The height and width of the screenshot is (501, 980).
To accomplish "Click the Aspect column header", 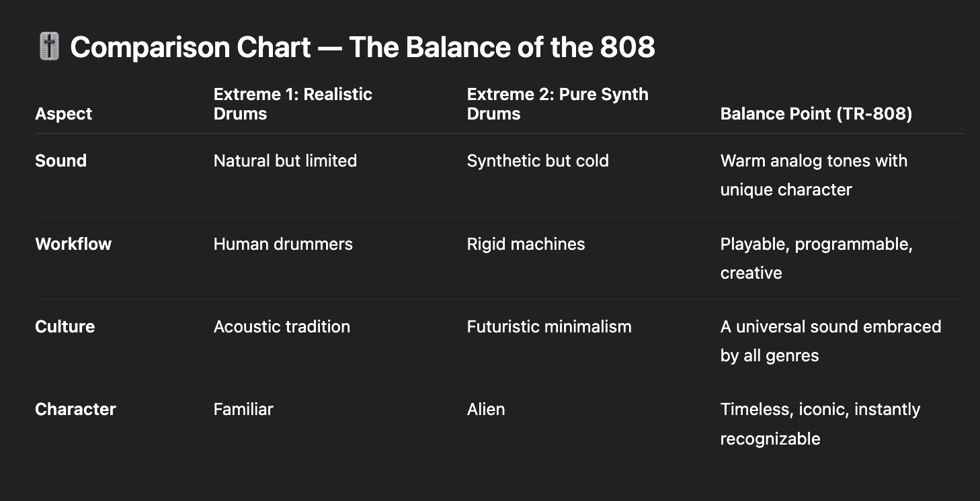I will point(64,113).
